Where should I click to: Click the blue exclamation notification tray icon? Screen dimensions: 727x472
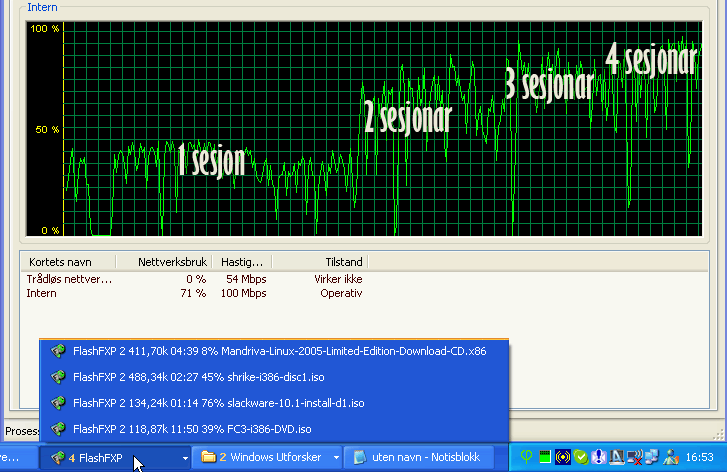tap(599, 457)
